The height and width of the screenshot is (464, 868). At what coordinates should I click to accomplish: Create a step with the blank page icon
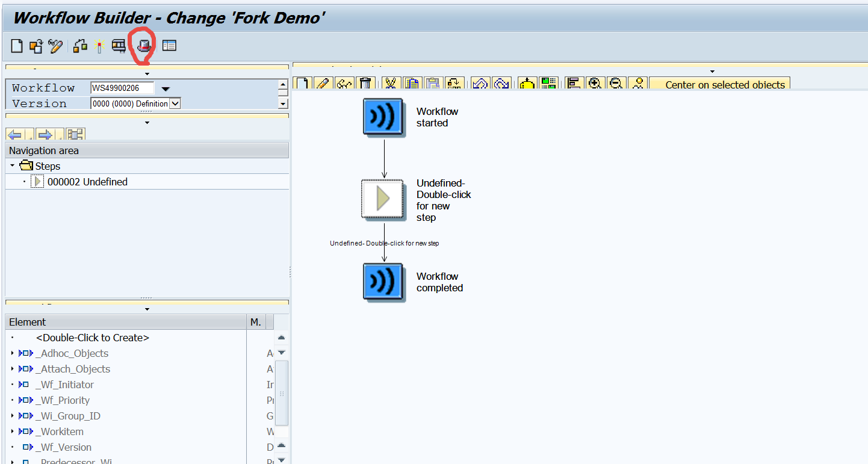[302, 84]
